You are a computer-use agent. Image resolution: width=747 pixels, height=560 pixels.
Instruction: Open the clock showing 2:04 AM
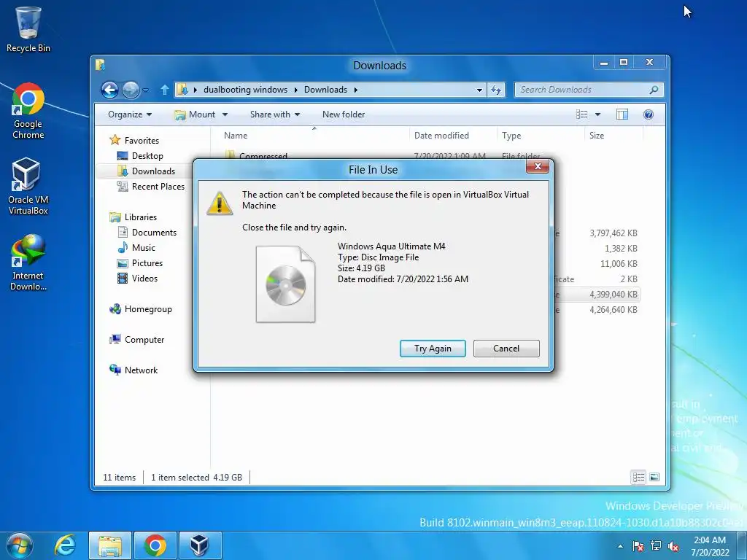click(x=710, y=546)
